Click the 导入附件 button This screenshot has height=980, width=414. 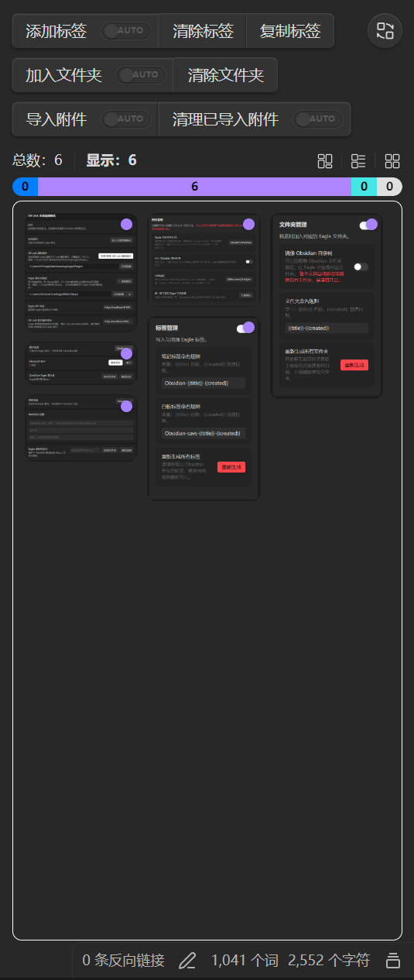(x=56, y=119)
